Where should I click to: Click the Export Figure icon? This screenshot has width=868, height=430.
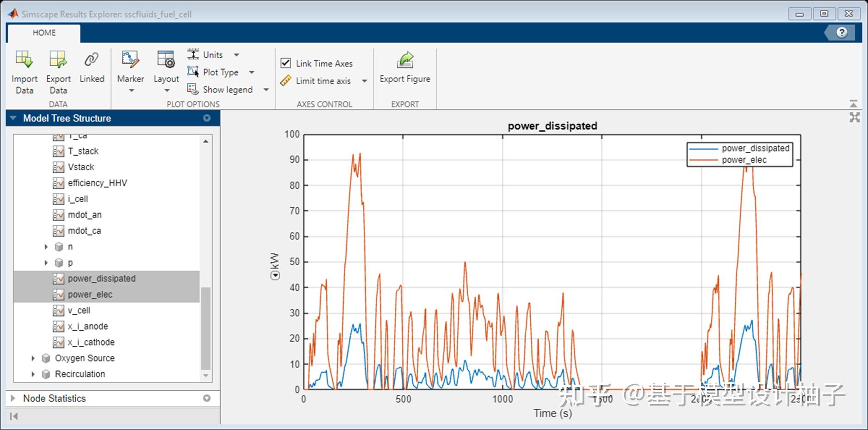(x=405, y=60)
